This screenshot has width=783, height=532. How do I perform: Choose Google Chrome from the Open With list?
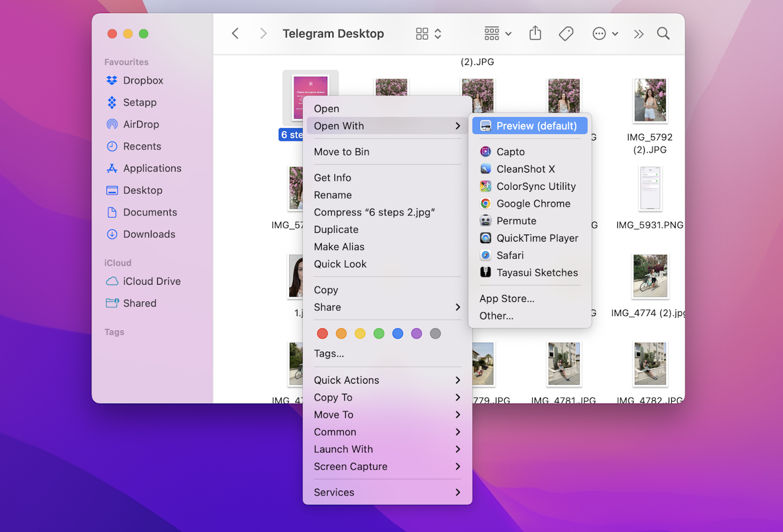click(533, 203)
